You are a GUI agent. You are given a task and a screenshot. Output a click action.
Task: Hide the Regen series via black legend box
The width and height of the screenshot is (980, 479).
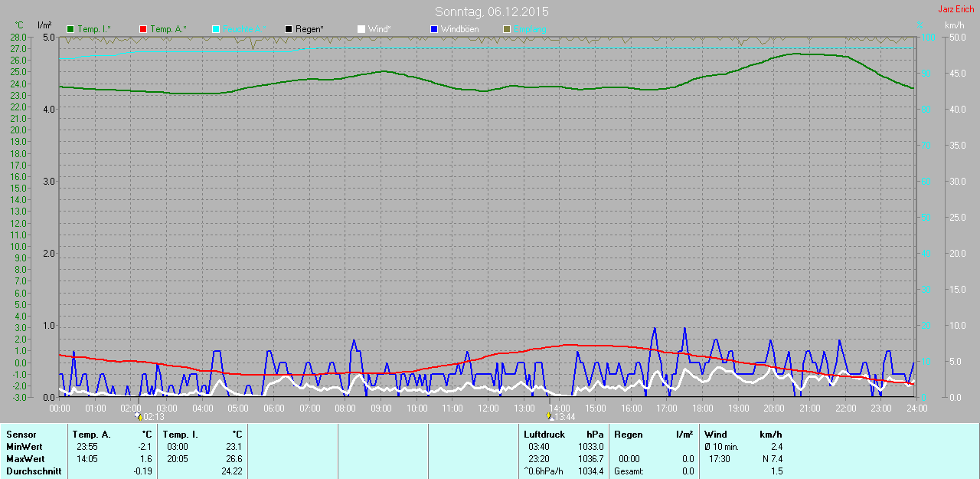(289, 29)
